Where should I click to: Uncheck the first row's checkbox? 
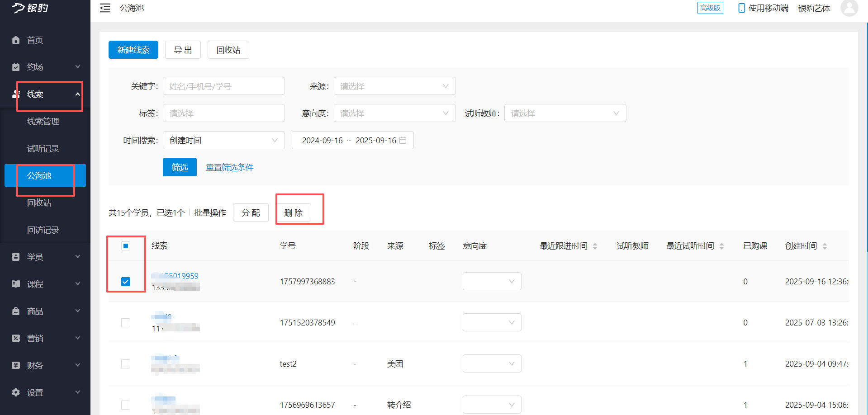click(126, 282)
